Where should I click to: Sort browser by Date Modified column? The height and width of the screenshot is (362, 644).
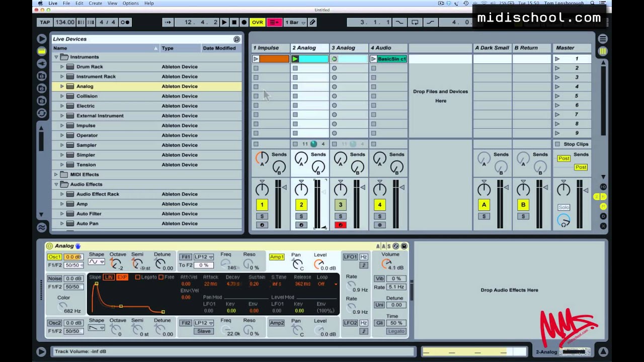coord(221,48)
